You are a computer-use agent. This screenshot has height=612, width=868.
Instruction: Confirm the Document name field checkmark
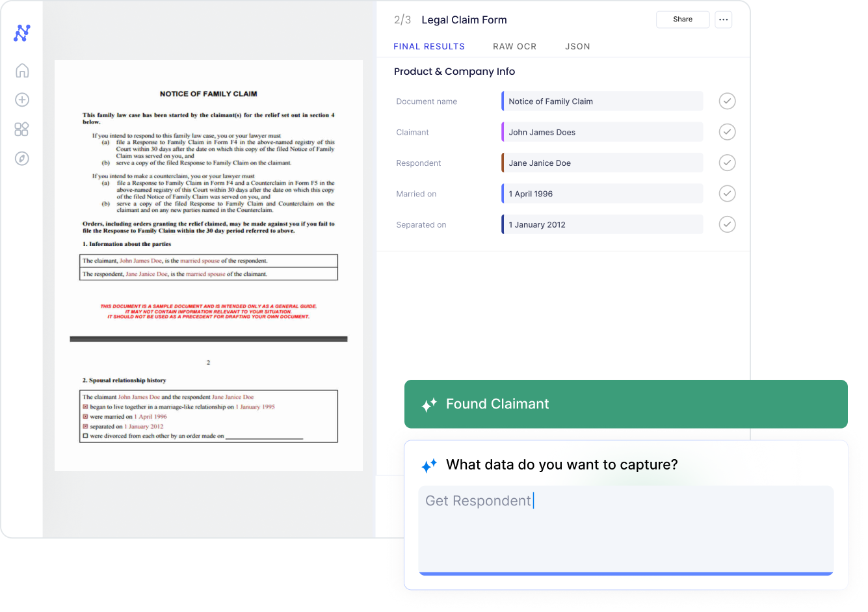click(727, 101)
